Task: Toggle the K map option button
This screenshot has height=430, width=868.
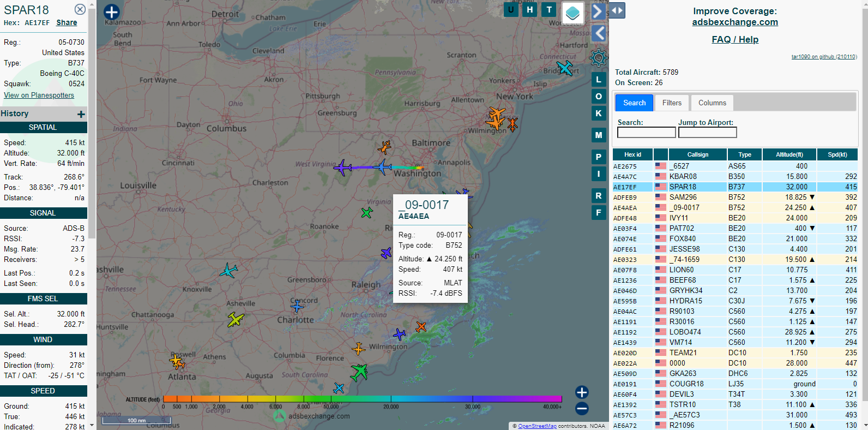Action: coord(599,114)
